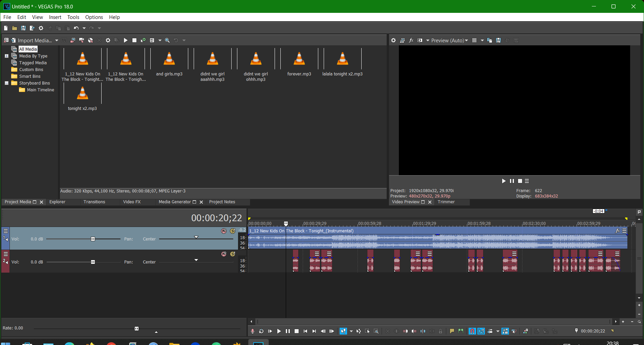
Task: Select the forever.mp3 media thumbnail
Action: 299,59
